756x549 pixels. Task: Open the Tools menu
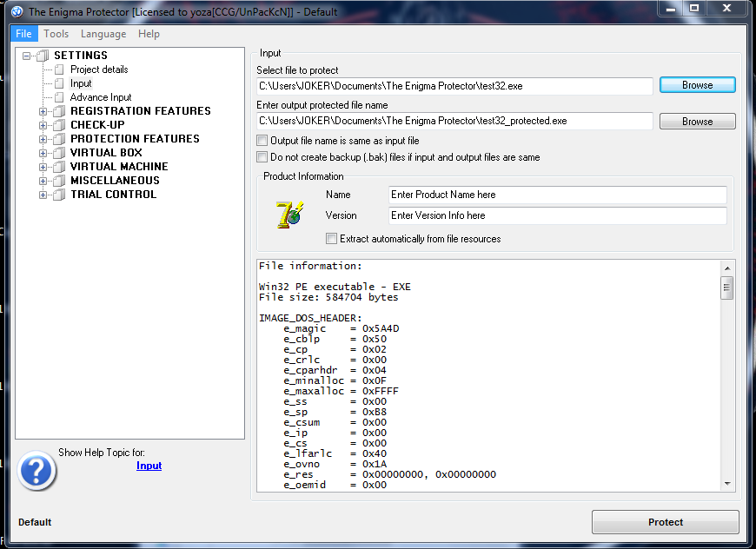[x=56, y=34]
